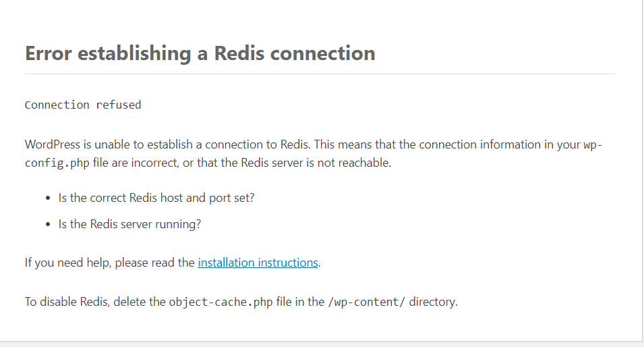
Task: Click the word "Error" in the heading
Action: pos(49,53)
